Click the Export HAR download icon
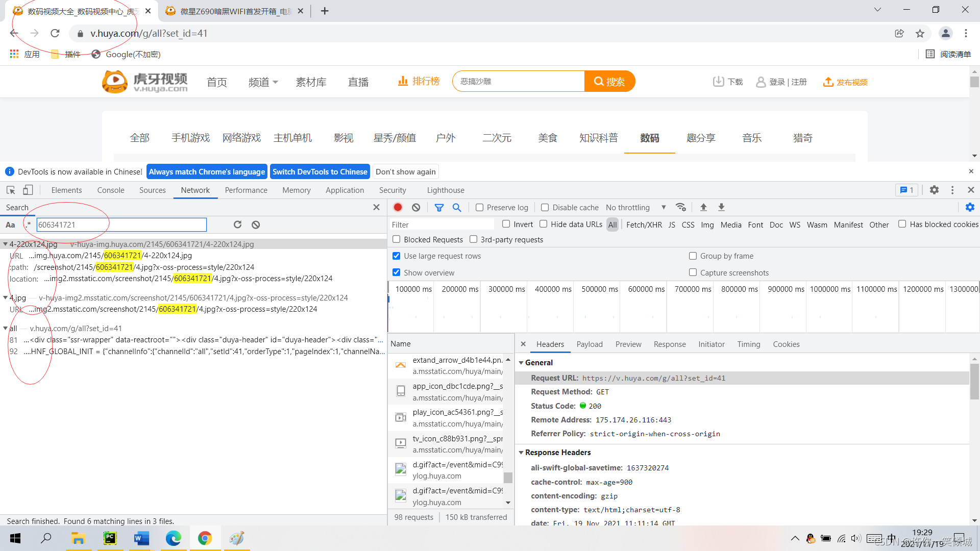 coord(721,207)
